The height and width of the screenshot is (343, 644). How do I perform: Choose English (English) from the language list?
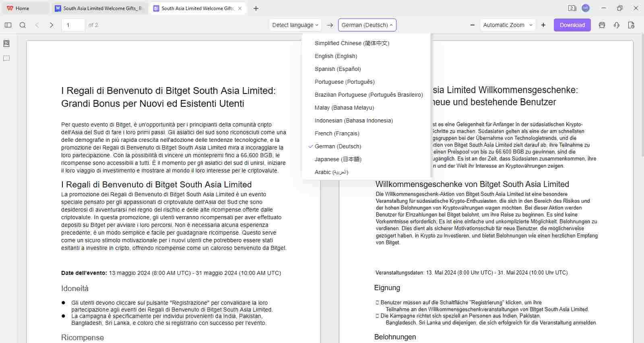[x=366, y=56]
